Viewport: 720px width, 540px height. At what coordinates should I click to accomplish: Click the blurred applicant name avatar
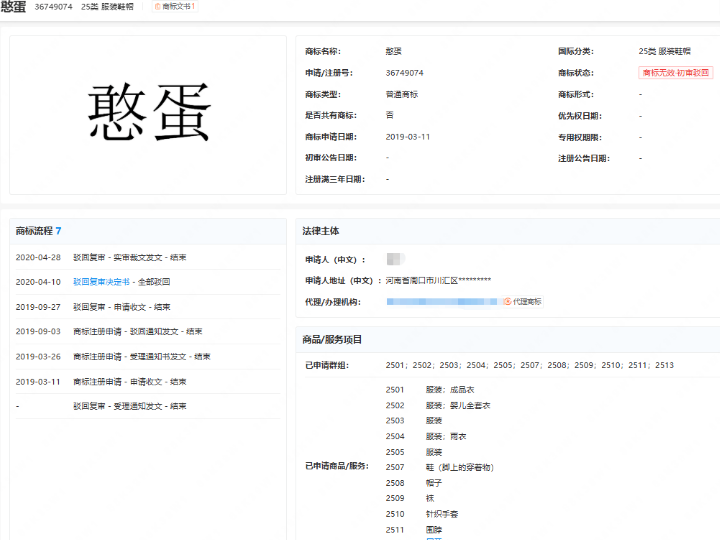(395, 259)
